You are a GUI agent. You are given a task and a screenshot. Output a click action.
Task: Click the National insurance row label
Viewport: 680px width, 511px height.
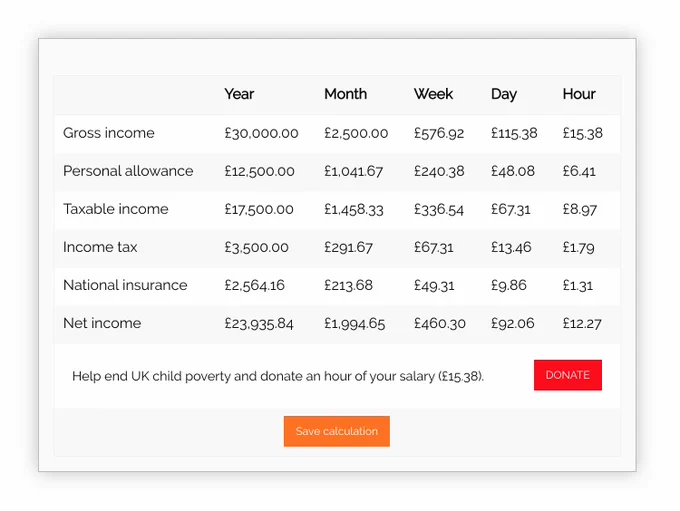[125, 285]
